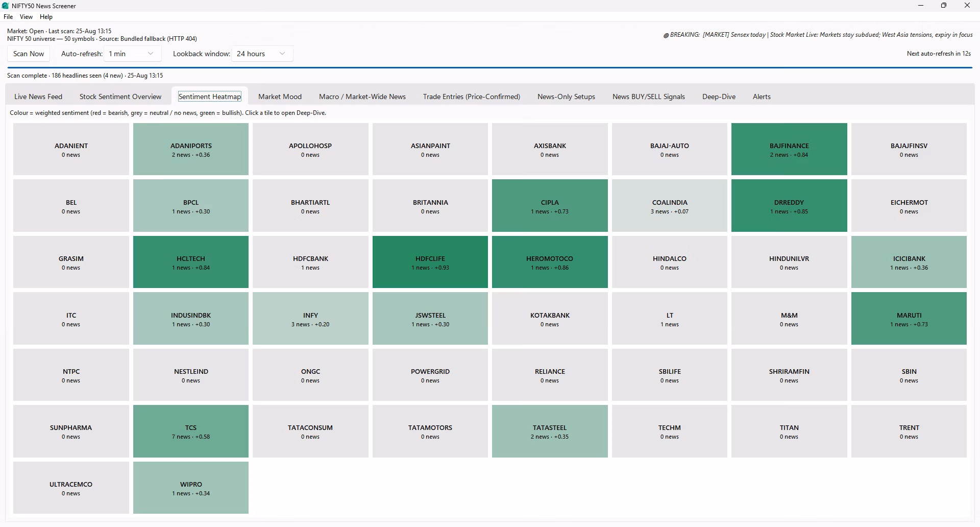Screen dimensions: 980x527
Task: Minimize the News Screener window
Action: tap(921, 6)
